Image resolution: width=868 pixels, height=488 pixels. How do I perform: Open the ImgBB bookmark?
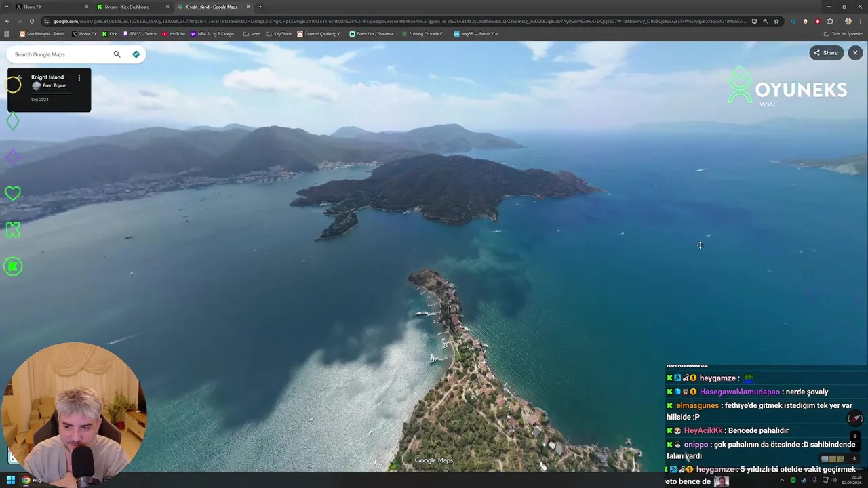coord(477,33)
